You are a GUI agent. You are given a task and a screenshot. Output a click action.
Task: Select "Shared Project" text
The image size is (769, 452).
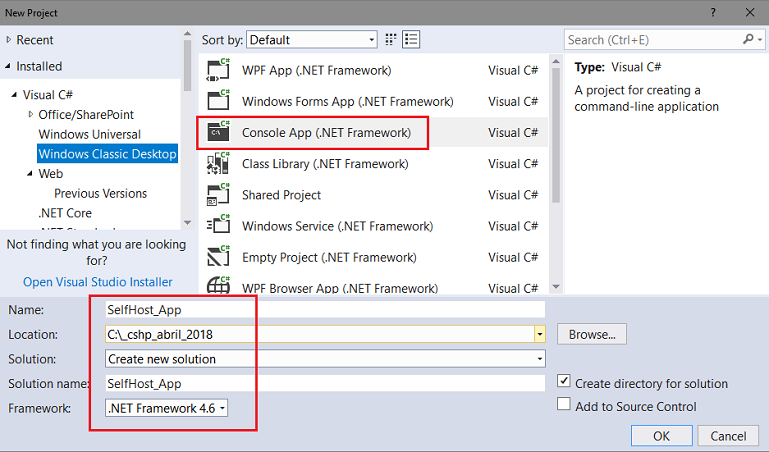tap(281, 195)
